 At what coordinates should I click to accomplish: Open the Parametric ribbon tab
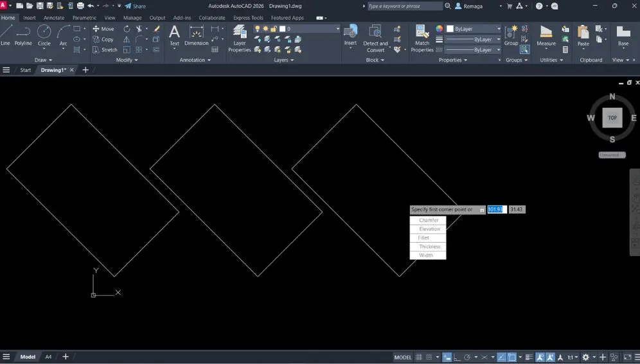coord(84,18)
